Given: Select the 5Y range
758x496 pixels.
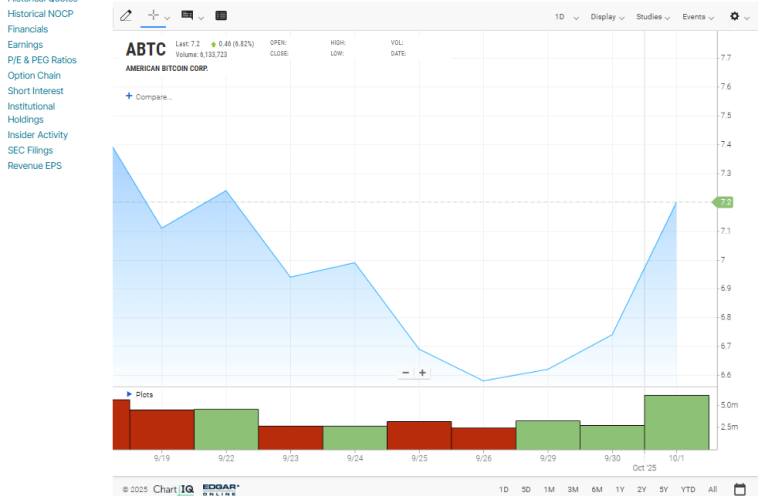Looking at the screenshot, I should coord(664,490).
